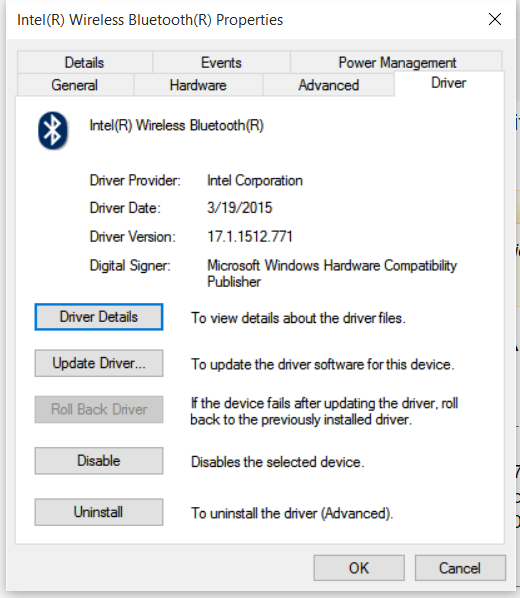Viewport: 520px width, 598px height.
Task: Click driver version 17.1.1512.771
Action: click(250, 236)
